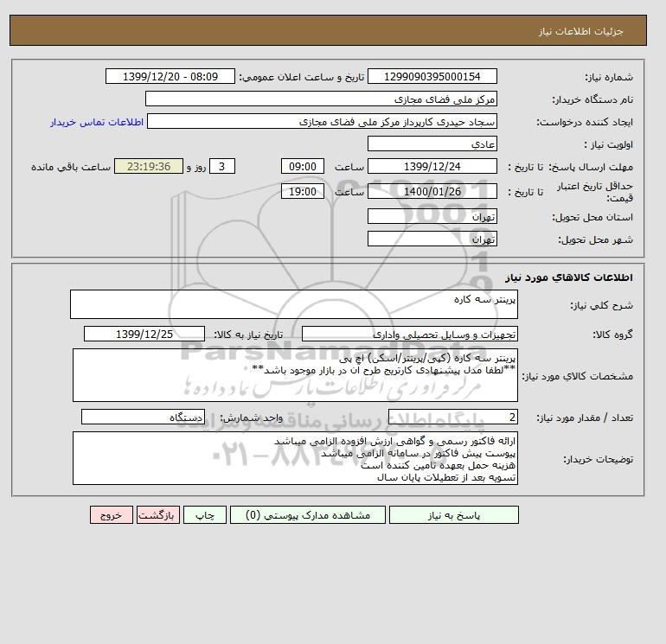Click the validity time field 19:00
The width and height of the screenshot is (666, 644).
(x=303, y=191)
